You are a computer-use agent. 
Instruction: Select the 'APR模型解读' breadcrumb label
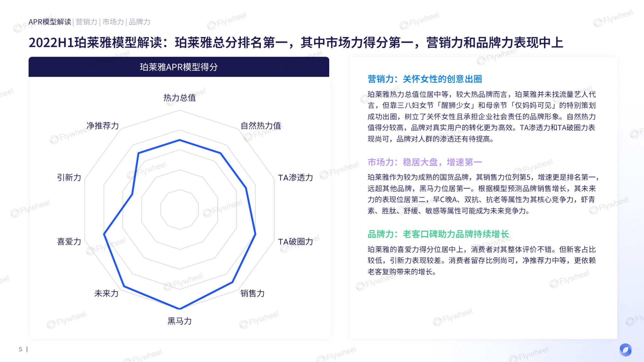tap(50, 22)
